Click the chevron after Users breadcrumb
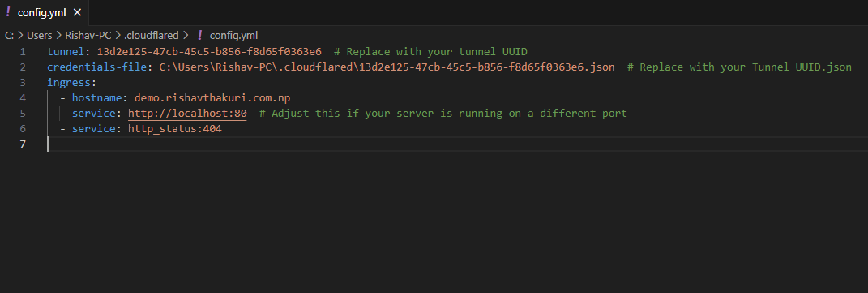The width and height of the screenshot is (868, 293). click(x=58, y=35)
